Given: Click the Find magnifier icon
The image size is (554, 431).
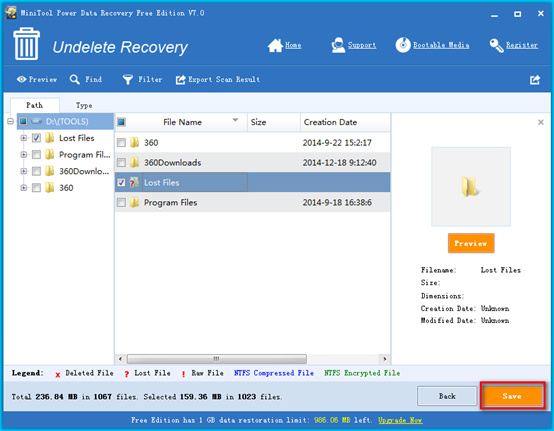Looking at the screenshot, I should click(x=75, y=79).
